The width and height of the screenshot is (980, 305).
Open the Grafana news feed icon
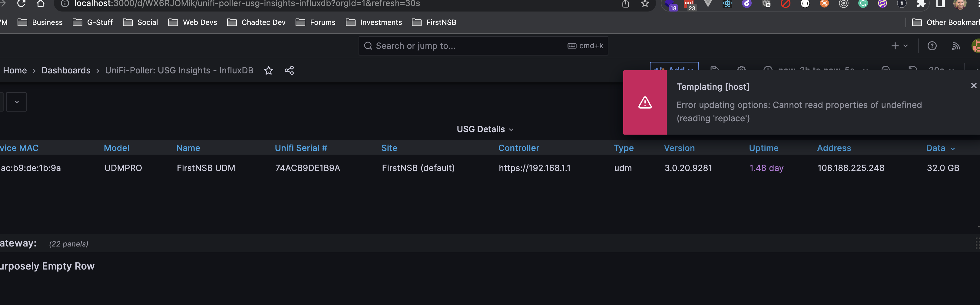(x=956, y=46)
